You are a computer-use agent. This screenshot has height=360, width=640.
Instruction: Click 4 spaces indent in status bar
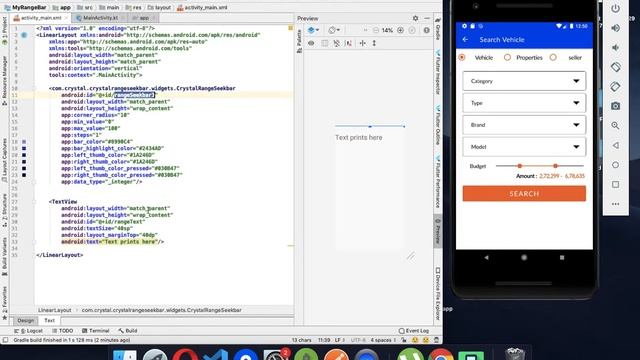tap(381, 340)
